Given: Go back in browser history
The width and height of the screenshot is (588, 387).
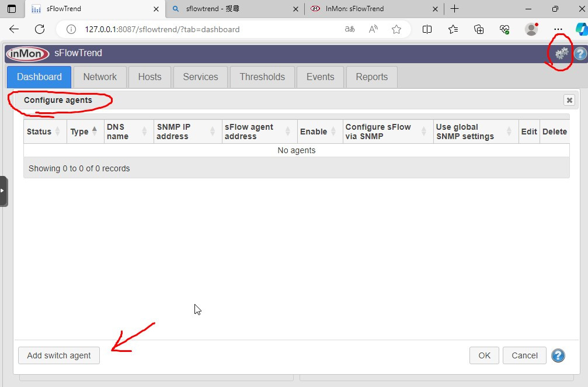Looking at the screenshot, I should point(14,29).
